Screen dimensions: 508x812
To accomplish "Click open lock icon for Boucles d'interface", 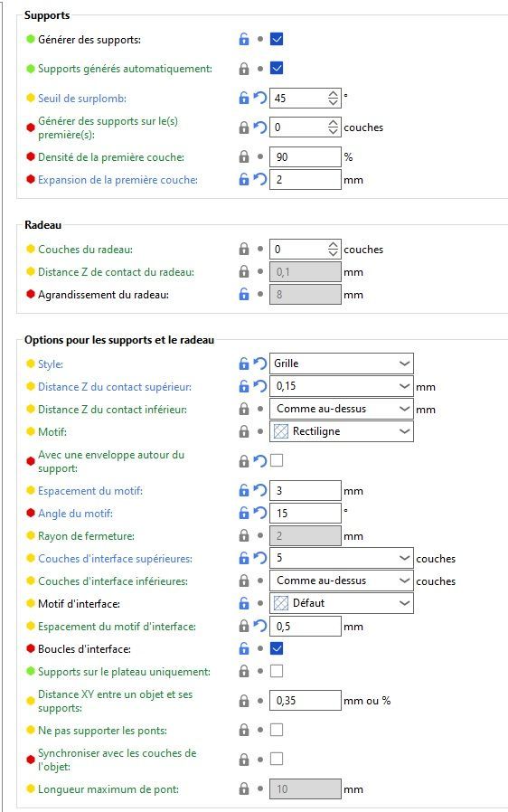I will coord(244,649).
